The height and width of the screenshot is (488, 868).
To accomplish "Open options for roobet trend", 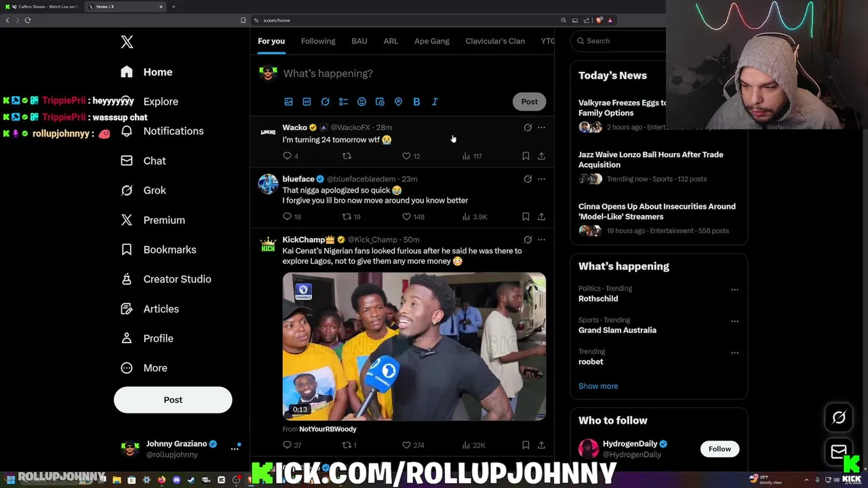I will click(x=734, y=352).
